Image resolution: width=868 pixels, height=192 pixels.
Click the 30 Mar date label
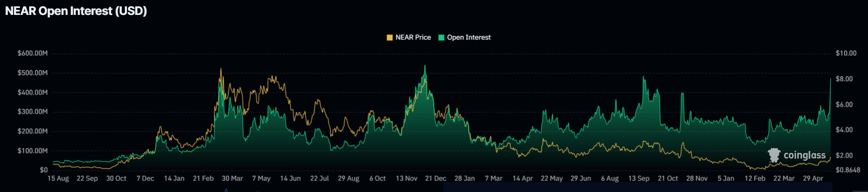pos(232,178)
